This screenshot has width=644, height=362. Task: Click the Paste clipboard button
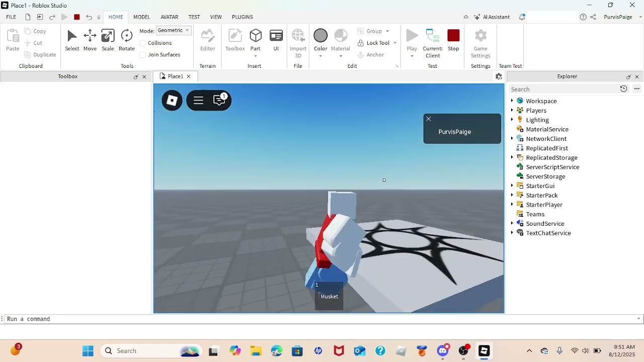[x=13, y=40]
